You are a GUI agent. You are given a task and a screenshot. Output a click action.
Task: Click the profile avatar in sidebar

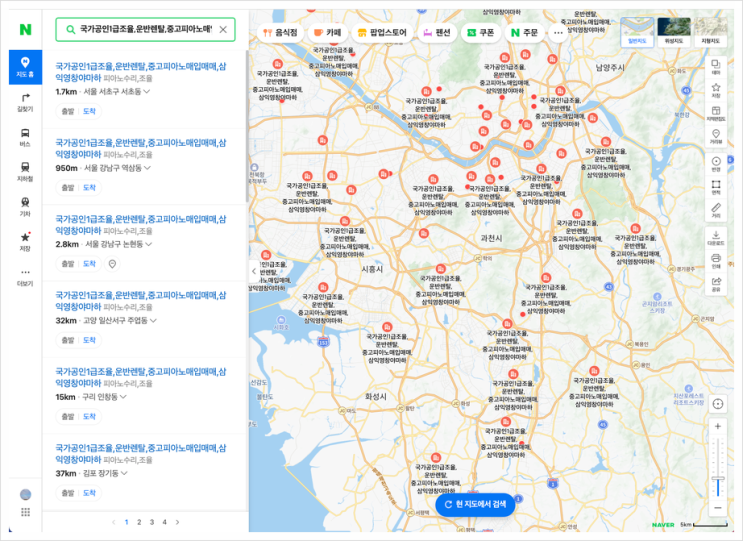tap(26, 495)
